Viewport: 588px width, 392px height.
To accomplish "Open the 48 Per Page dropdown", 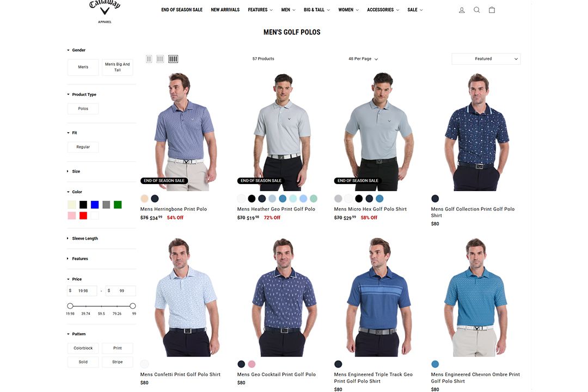I will coord(363,58).
